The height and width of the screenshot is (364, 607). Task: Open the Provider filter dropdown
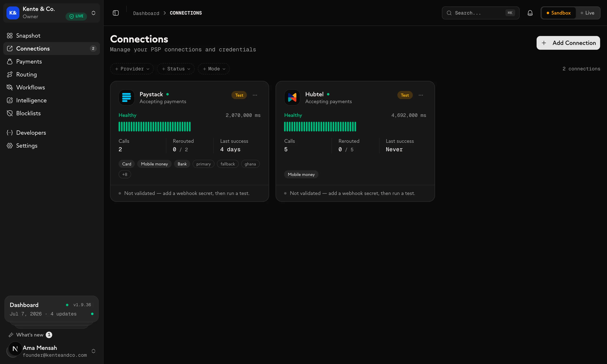[x=132, y=69]
